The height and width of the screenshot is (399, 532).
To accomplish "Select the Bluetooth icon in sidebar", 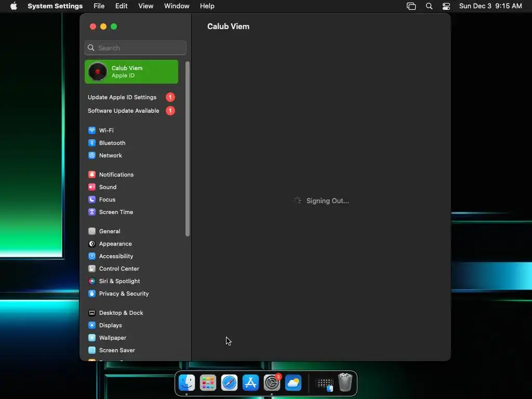I will click(x=91, y=143).
